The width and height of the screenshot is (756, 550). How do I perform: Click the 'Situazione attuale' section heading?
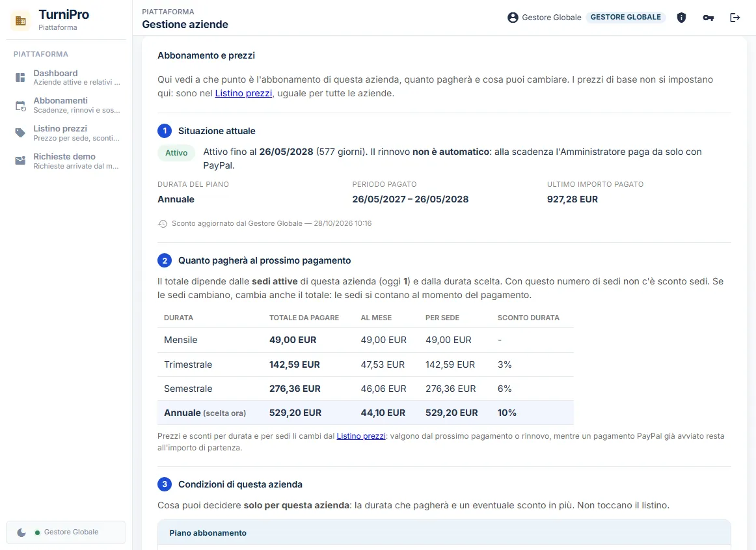[217, 131]
